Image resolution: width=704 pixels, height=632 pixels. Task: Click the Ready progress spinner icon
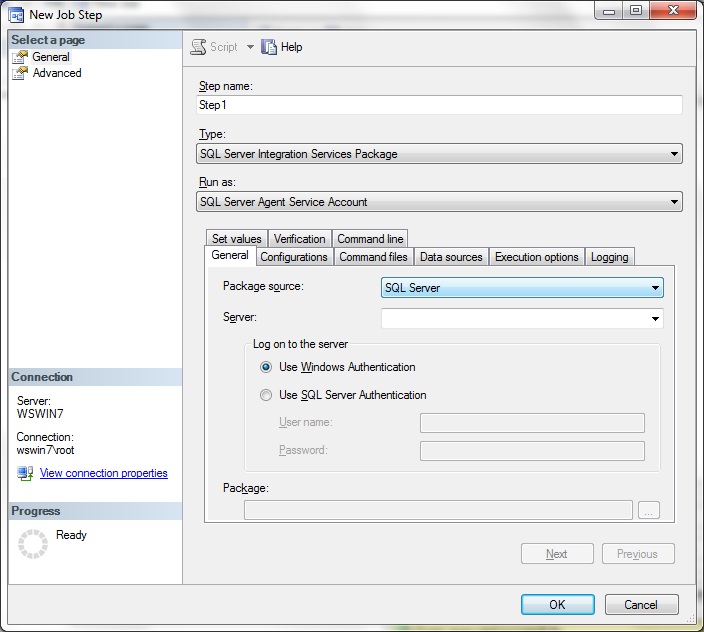click(33, 544)
